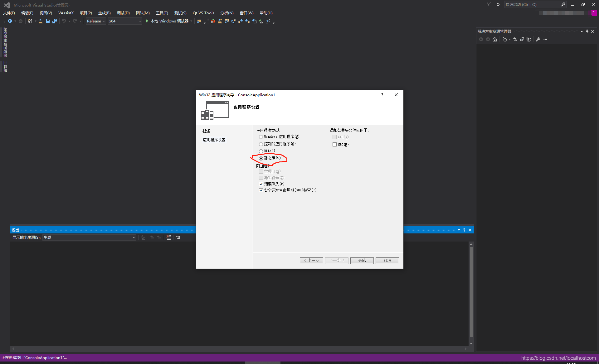Select the 控制台应用程序 radio button
Screen dimensions: 599x364
[261, 144]
